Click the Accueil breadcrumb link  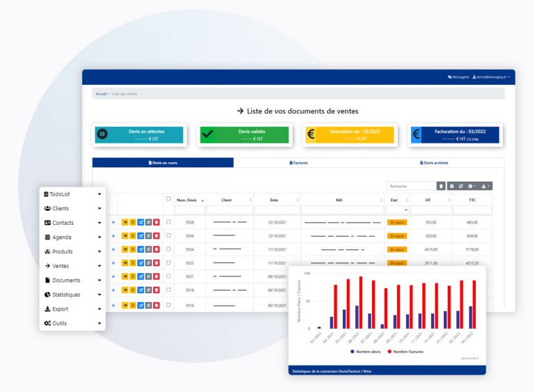(x=101, y=93)
